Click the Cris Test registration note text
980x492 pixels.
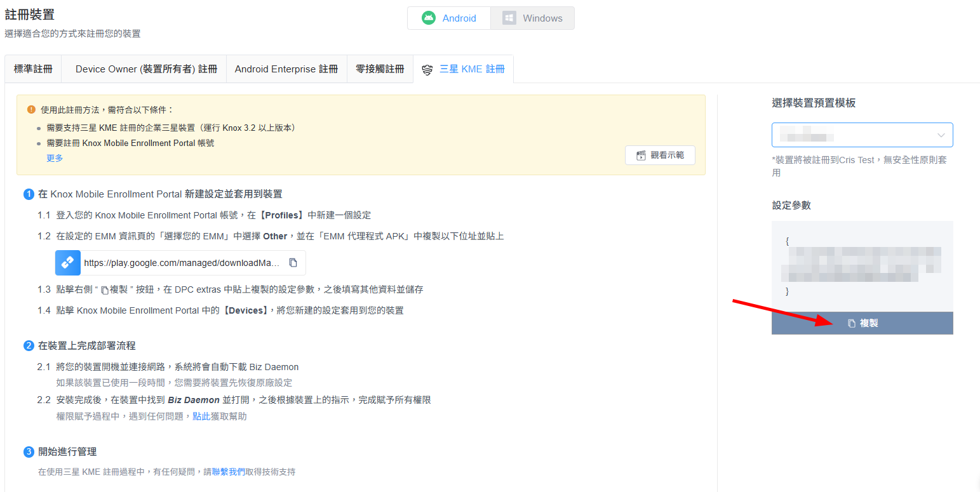(x=859, y=166)
